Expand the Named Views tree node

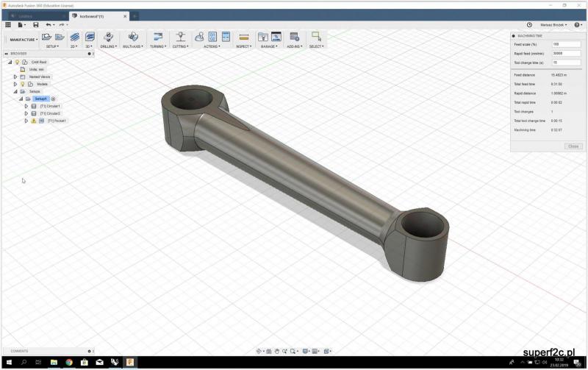15,77
